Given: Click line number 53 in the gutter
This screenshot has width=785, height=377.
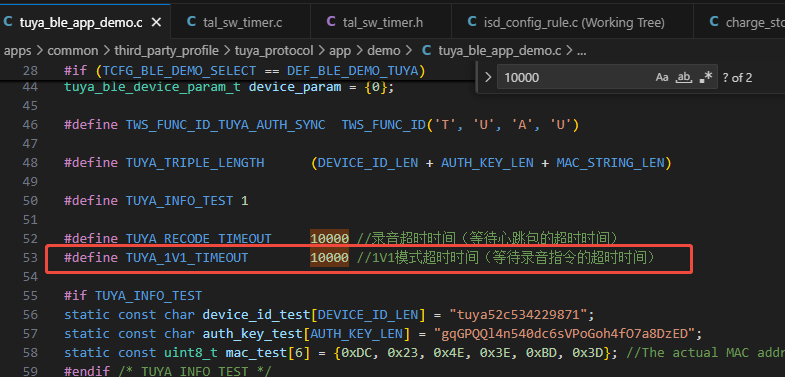Looking at the screenshot, I should pyautogui.click(x=30, y=258).
